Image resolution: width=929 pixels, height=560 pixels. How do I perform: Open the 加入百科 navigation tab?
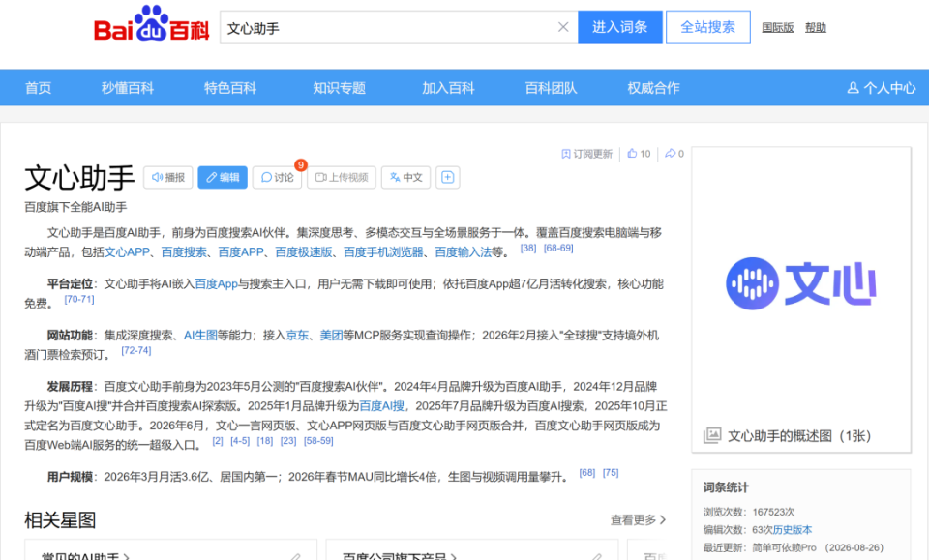click(448, 88)
